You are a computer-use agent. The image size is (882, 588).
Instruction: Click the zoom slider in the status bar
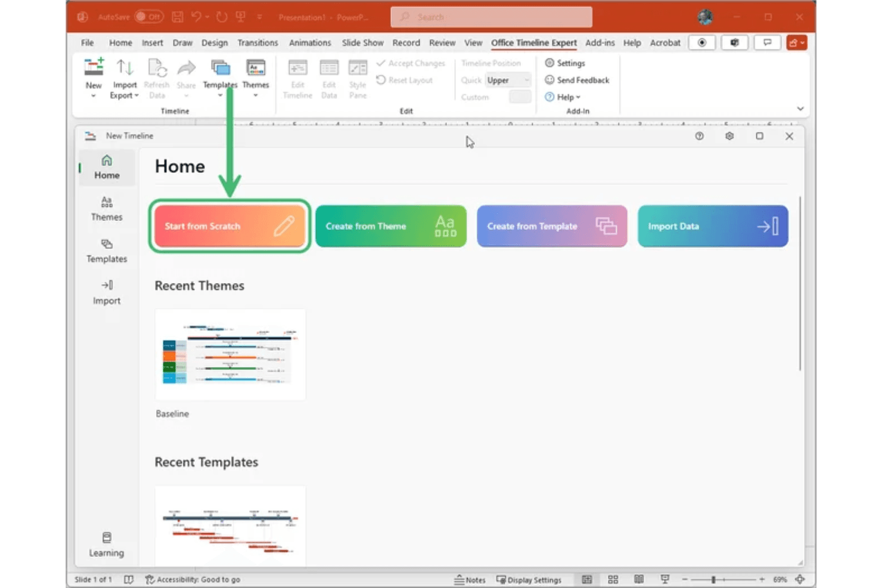click(723, 580)
